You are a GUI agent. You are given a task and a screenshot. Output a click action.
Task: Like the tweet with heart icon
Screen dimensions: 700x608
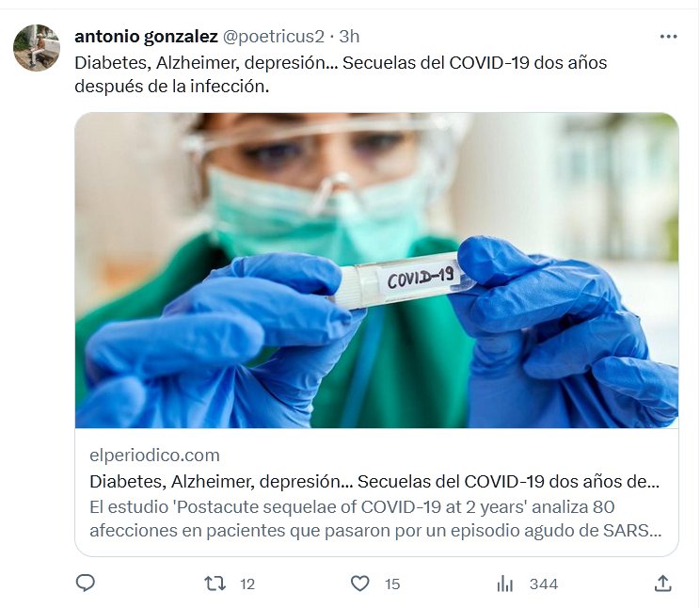[x=359, y=584]
